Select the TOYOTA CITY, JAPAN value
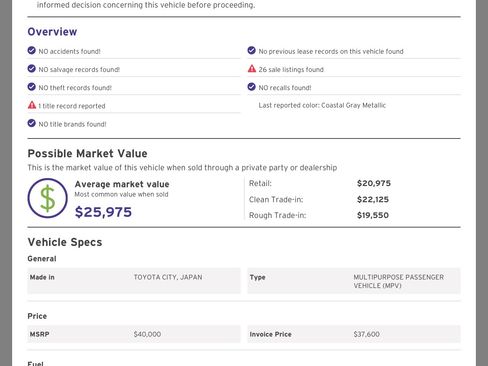Viewport: 488px width, 366px height. [x=168, y=277]
